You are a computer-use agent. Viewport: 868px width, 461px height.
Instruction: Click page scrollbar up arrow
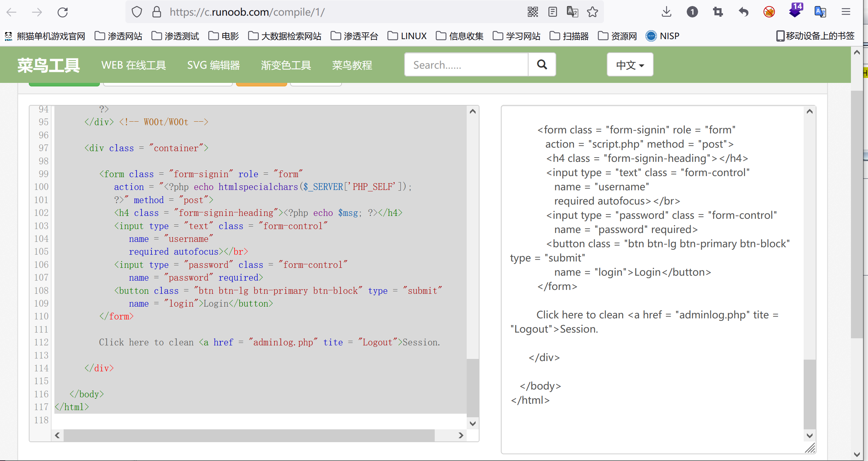click(857, 52)
